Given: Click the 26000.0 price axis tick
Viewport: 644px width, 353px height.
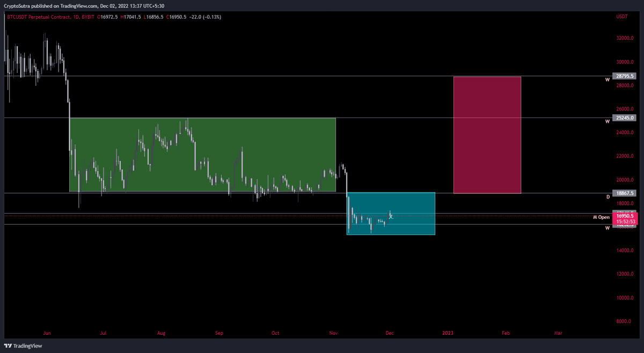Looking at the screenshot, I should [x=626, y=109].
